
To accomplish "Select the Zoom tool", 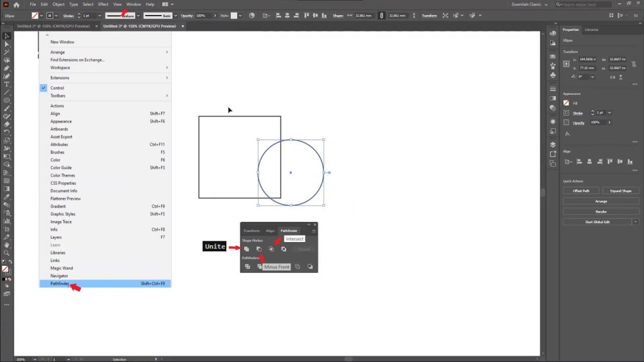I will pos(6,253).
